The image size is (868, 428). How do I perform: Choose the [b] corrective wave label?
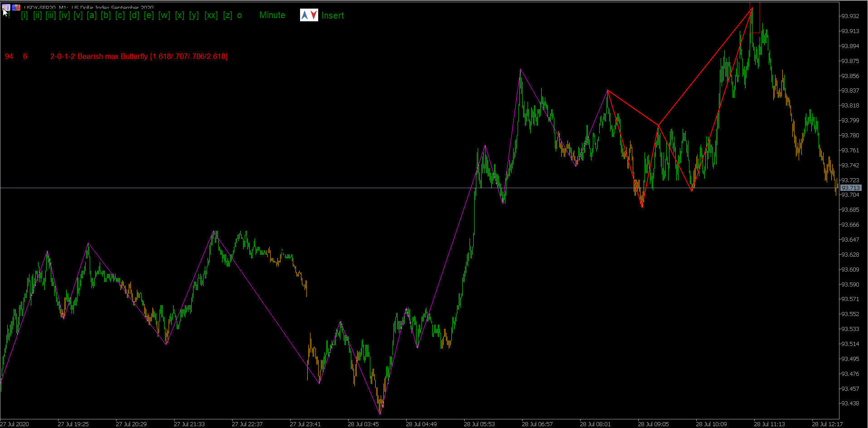pos(106,15)
